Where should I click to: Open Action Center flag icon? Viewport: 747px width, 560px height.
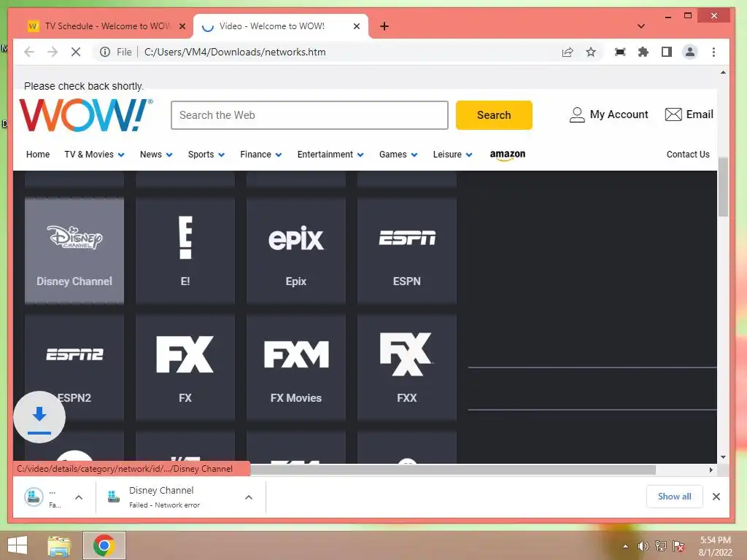[x=678, y=545]
